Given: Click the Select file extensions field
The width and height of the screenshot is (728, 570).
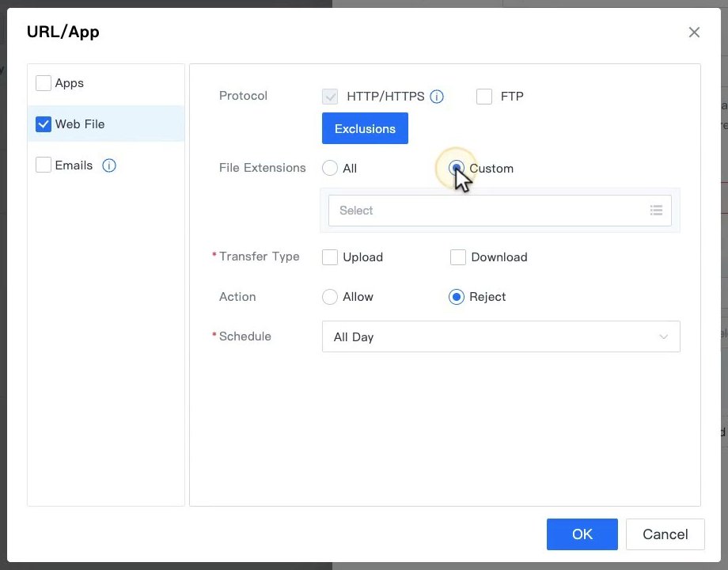Looking at the screenshot, I should 499,211.
